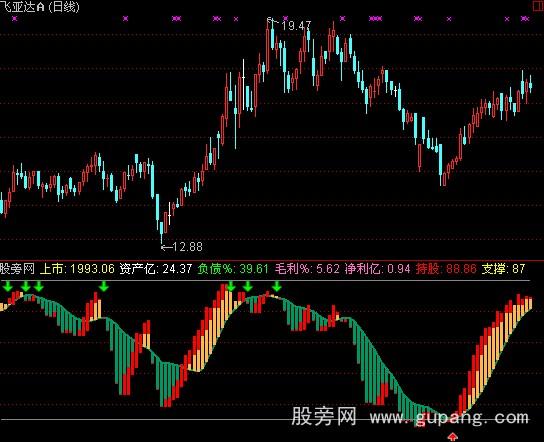Click the 飞亚达A (日线) chart title
544x442 pixels.
(x=40, y=7)
